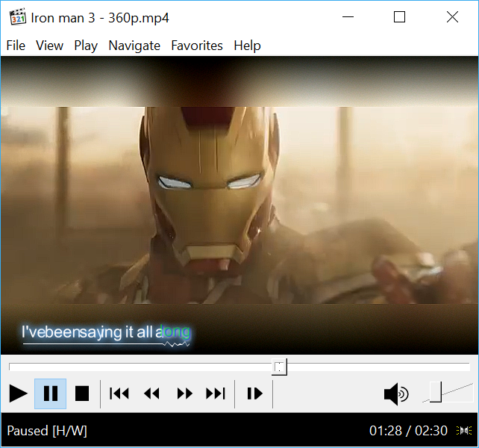The height and width of the screenshot is (448, 479).
Task: Open the File menu
Action: tap(16, 46)
